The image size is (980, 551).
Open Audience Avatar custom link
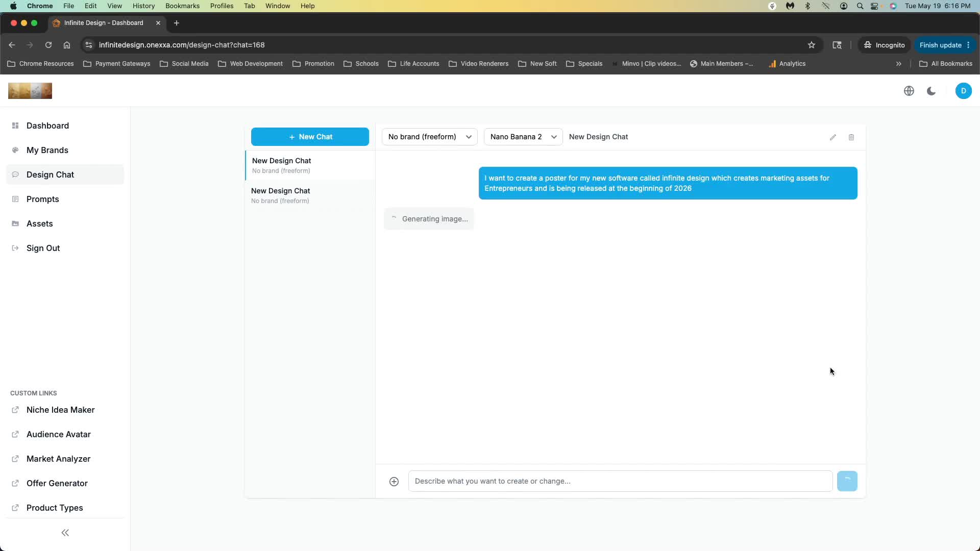[65, 434]
